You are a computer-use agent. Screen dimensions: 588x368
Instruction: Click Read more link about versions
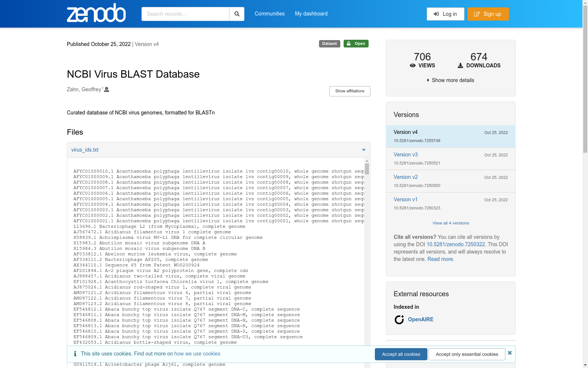(x=440, y=259)
